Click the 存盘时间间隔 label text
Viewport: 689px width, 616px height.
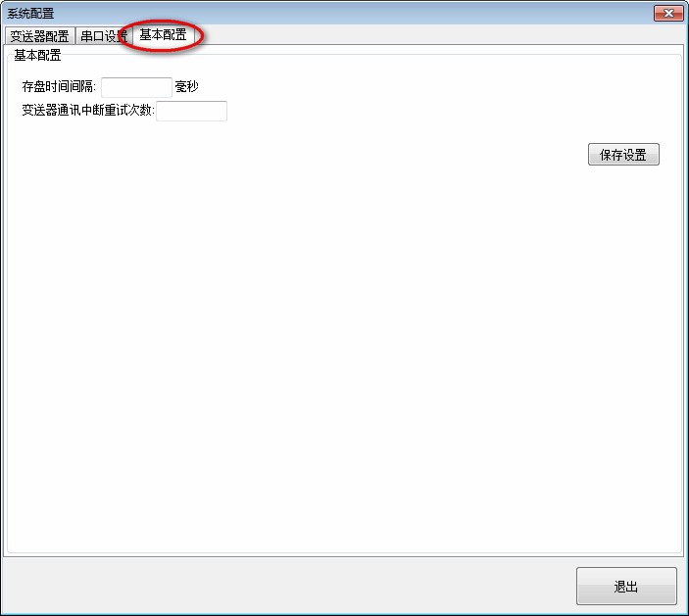59,86
